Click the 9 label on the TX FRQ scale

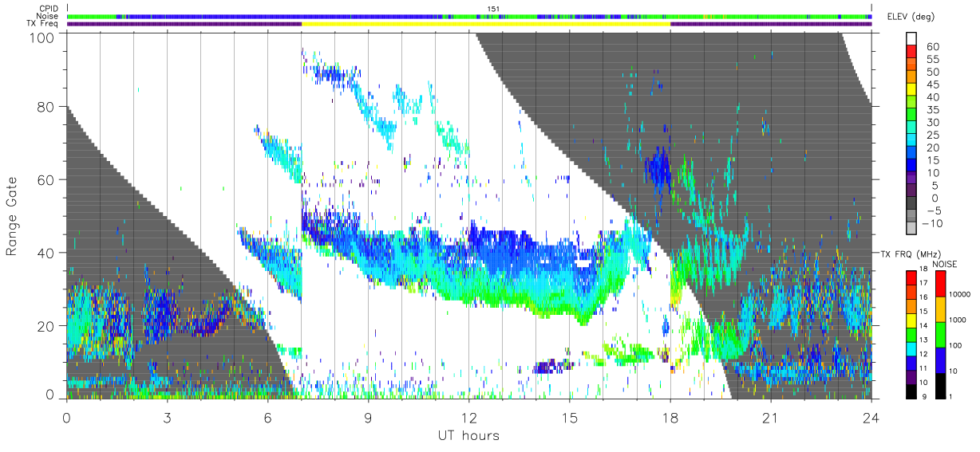(924, 396)
